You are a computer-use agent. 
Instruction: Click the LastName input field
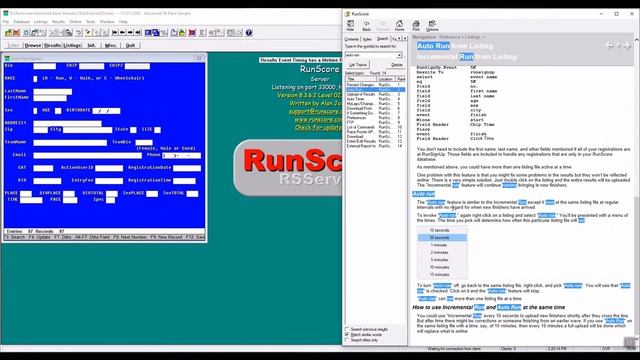click(x=53, y=91)
